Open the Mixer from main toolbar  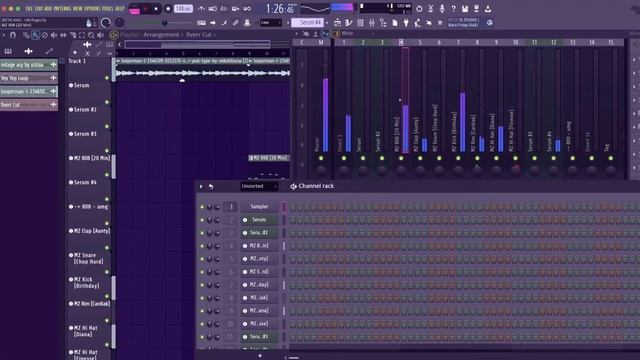tap(372, 23)
